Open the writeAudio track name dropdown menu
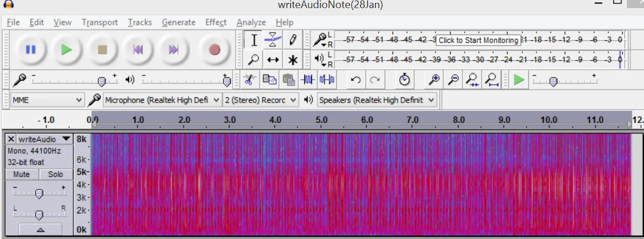Screen dimensions: 644x239 [x=45, y=139]
